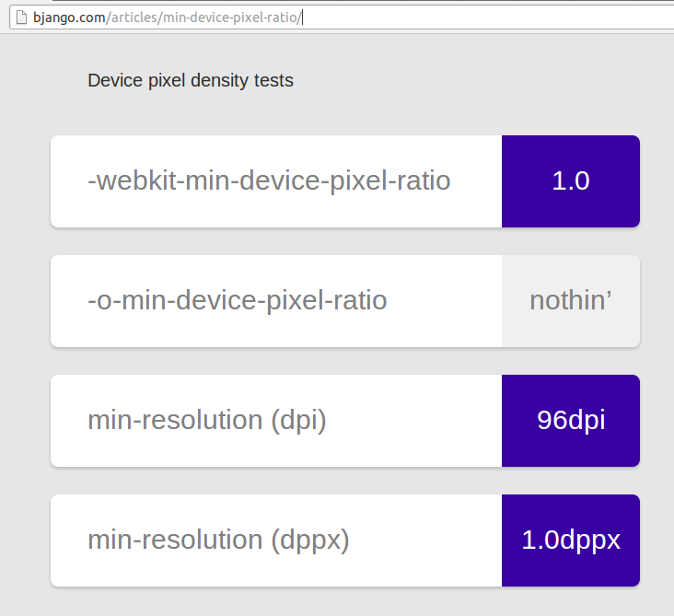Click the -o-min-device-pixel-ratio row card

(x=345, y=301)
